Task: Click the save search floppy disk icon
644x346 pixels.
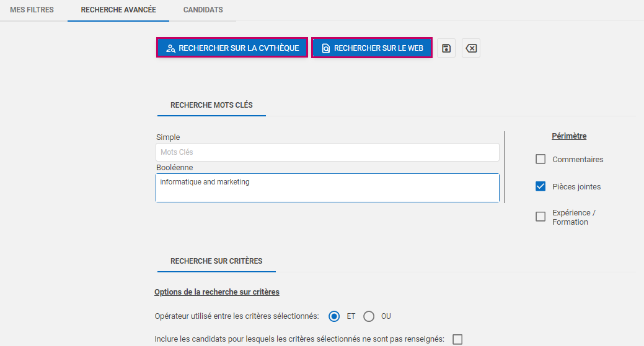Action: pos(446,48)
